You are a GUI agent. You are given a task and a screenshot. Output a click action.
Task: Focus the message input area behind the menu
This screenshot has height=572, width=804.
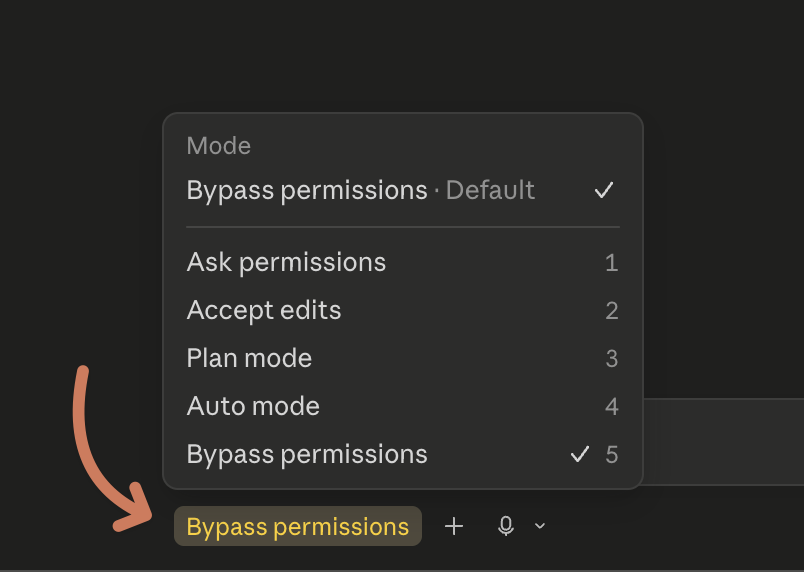(x=723, y=441)
